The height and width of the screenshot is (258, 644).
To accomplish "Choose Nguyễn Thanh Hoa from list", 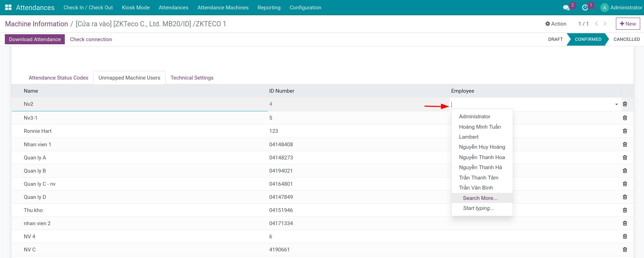I will coord(482,157).
